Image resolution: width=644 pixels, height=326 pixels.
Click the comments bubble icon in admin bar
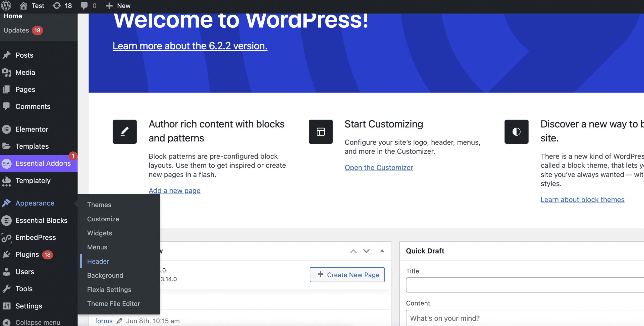pos(84,6)
